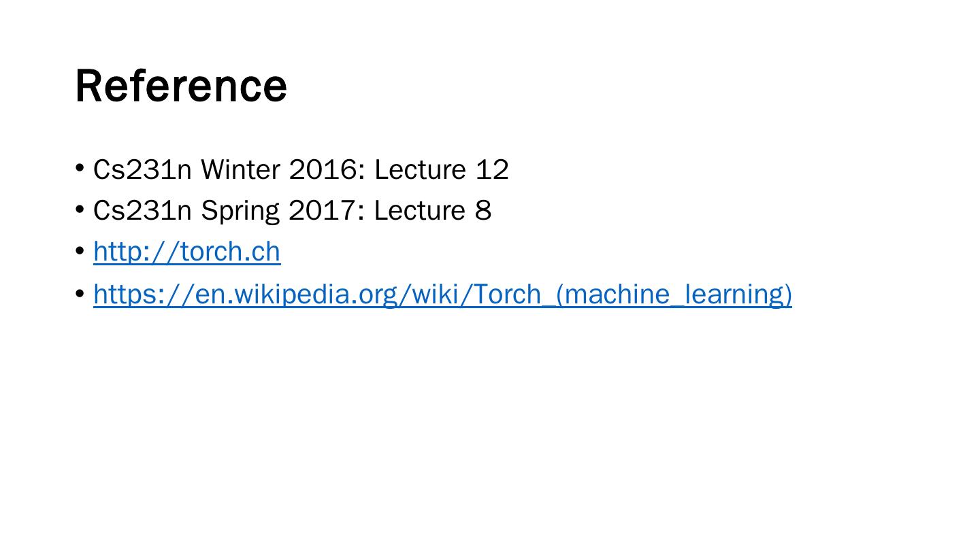Click the Cs231n Winter 2016 Lecture 12 line
The width and height of the screenshot is (980, 551).
click(301, 169)
